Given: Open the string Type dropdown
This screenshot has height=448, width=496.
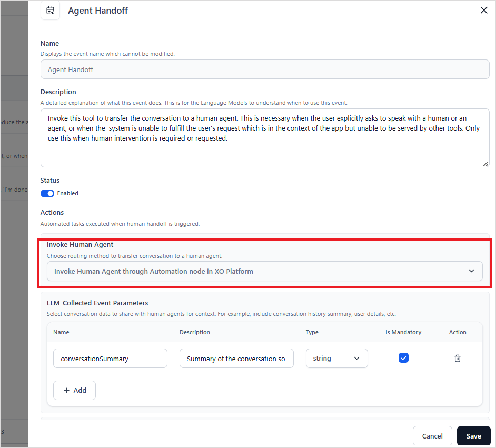Looking at the screenshot, I should click(x=336, y=358).
